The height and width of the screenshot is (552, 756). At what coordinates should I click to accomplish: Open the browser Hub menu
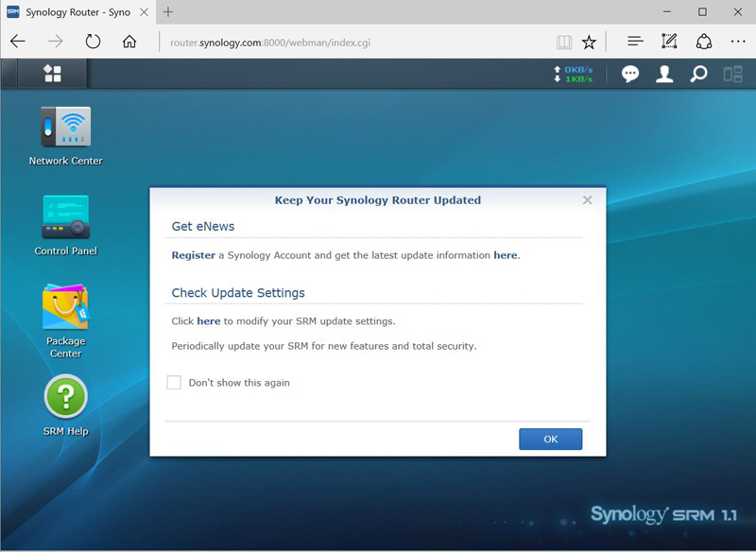635,42
